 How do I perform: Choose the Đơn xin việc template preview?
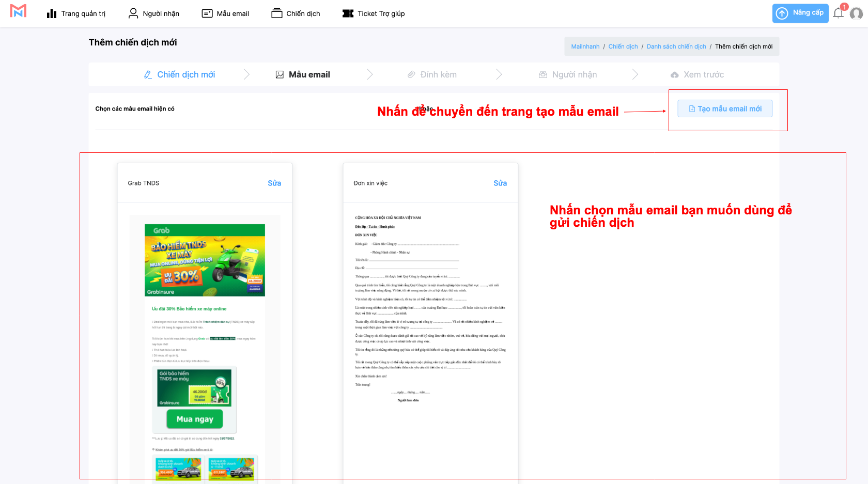tap(430, 341)
